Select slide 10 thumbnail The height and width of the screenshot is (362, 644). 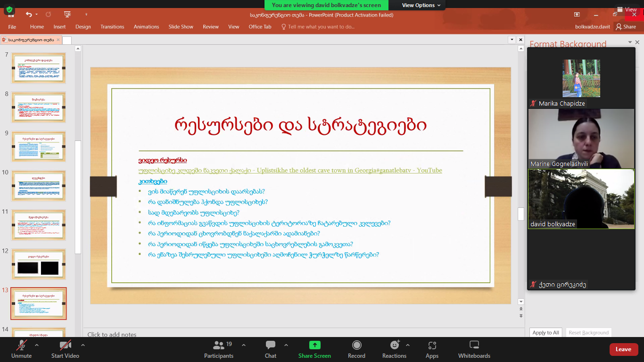point(38,186)
